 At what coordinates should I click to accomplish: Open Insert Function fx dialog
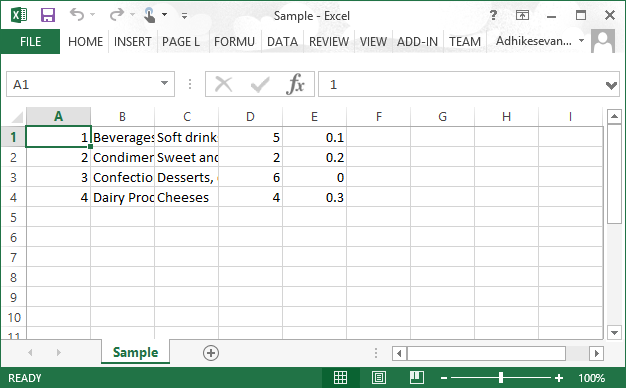[295, 84]
